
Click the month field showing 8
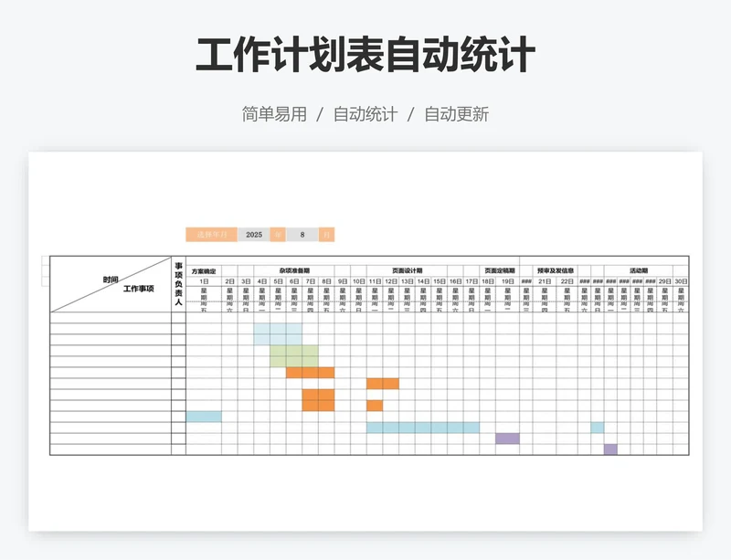pos(302,235)
